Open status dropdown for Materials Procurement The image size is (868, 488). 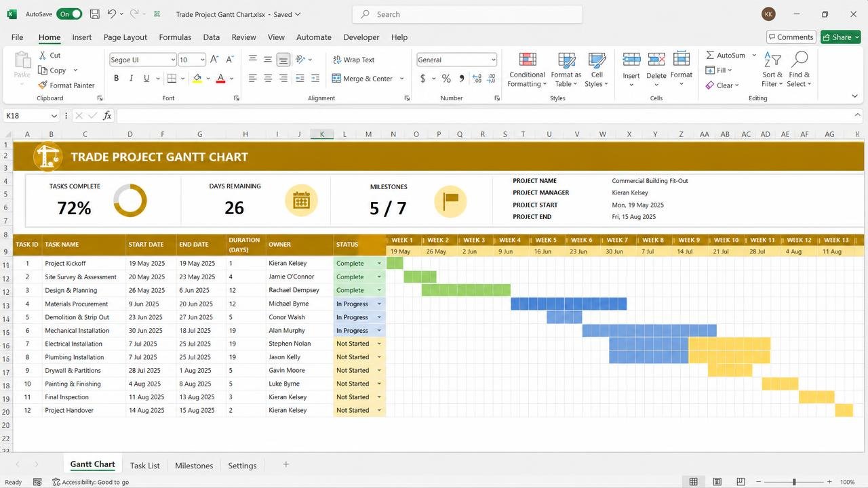[379, 304]
